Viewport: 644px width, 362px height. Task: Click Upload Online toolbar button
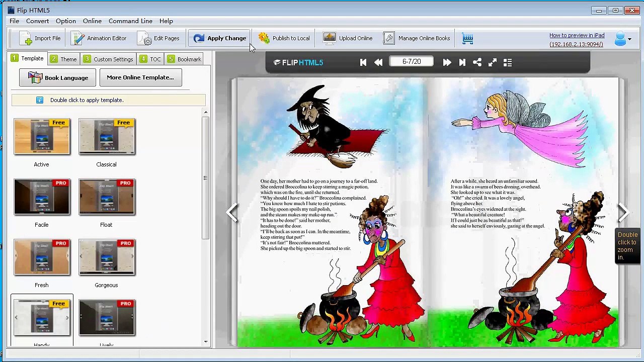pyautogui.click(x=348, y=38)
